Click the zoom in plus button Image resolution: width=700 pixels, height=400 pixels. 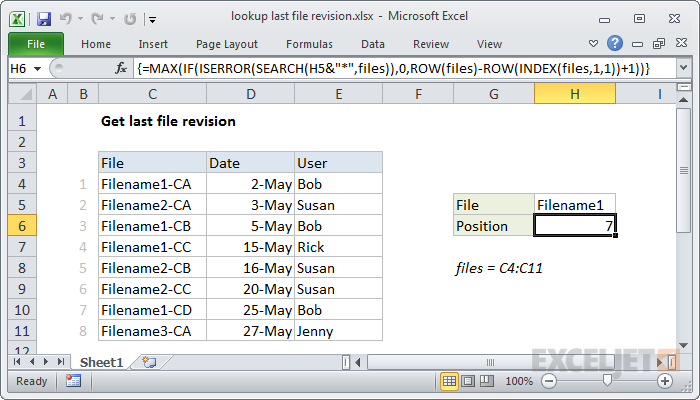[x=664, y=381]
